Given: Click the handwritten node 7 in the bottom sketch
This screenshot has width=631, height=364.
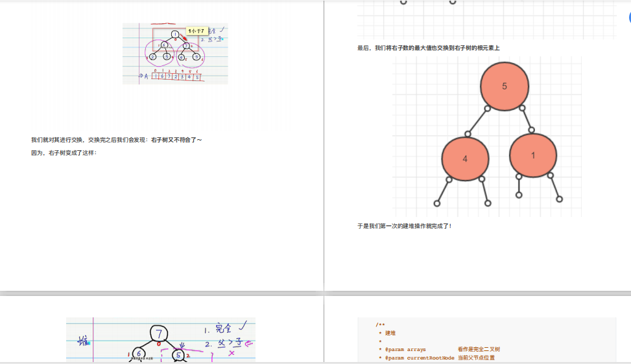Looking at the screenshot, I should point(158,334).
